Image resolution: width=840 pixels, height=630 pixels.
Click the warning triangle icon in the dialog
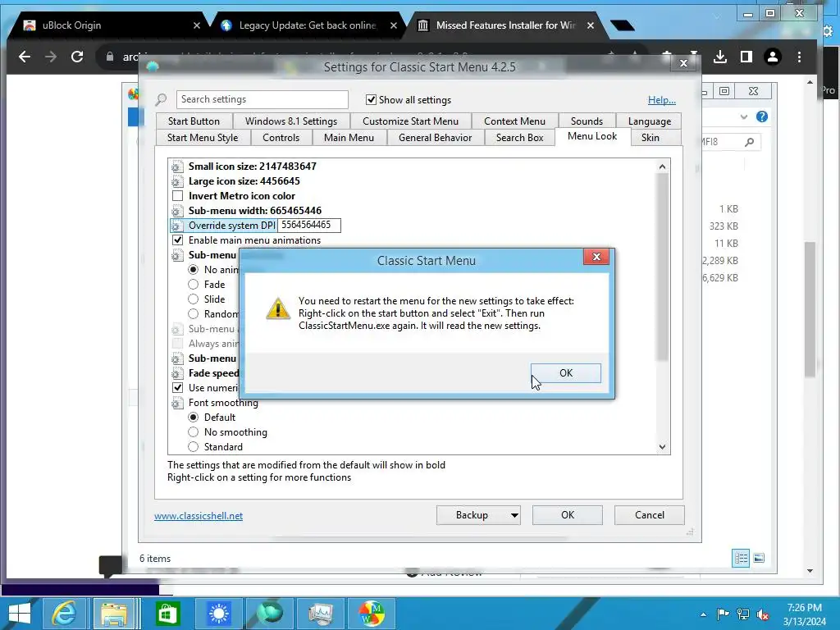pos(278,308)
